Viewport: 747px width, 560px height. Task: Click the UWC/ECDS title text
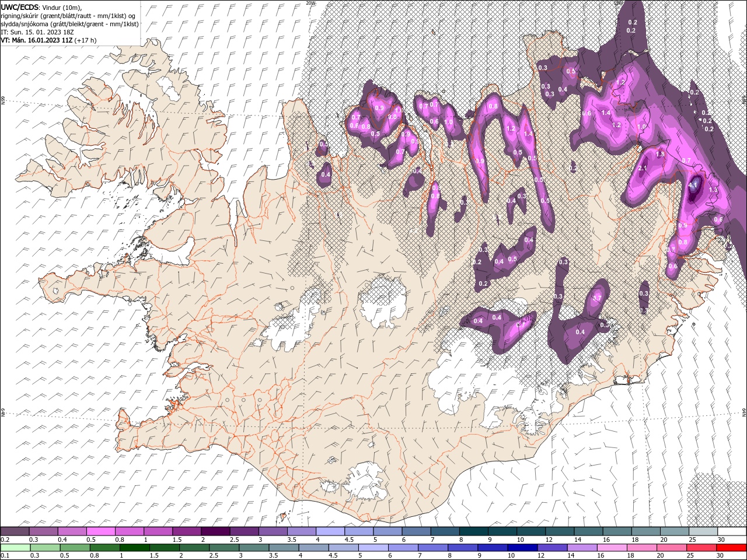coord(19,7)
